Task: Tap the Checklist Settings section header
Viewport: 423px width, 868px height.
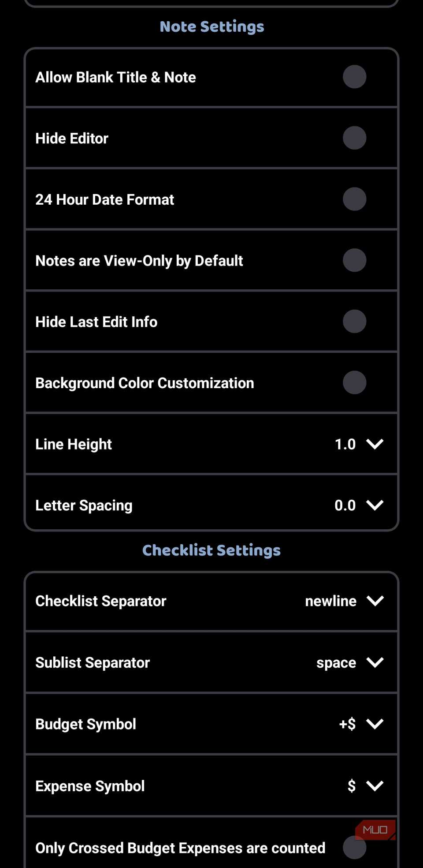Action: pyautogui.click(x=211, y=550)
